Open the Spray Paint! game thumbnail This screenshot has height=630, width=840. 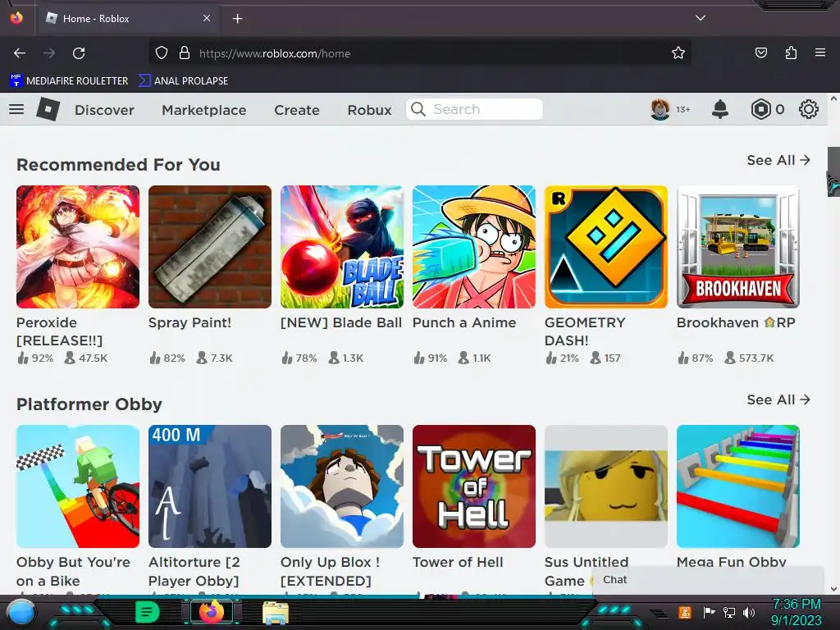coord(210,247)
